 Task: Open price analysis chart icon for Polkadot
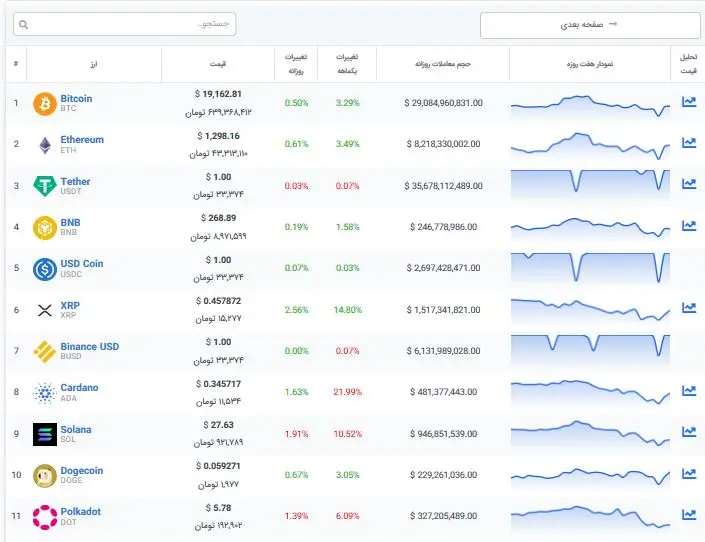688,516
